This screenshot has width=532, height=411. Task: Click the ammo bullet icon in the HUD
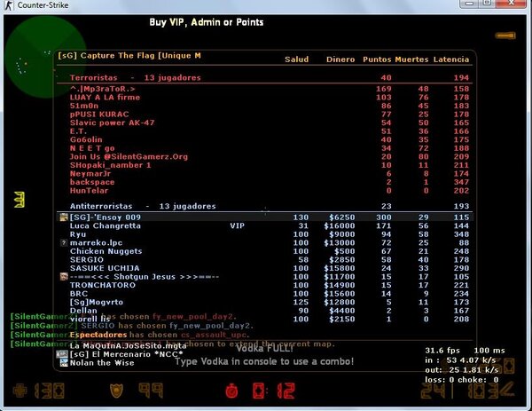click(506, 391)
